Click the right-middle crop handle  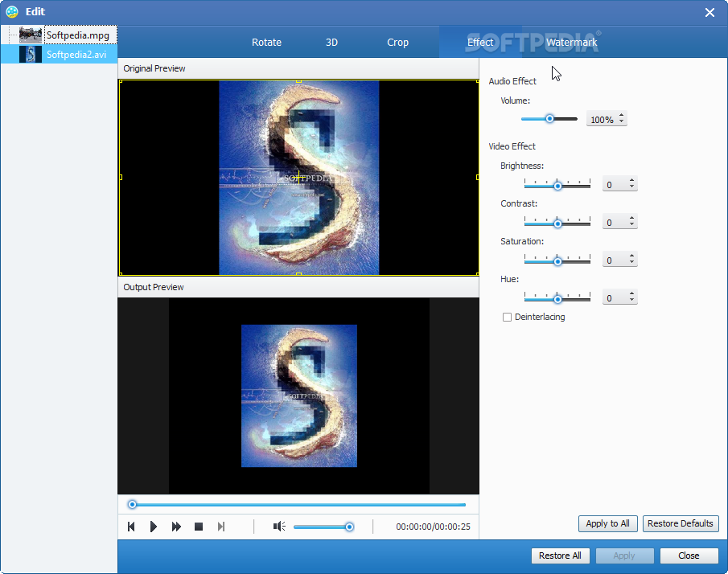[478, 177]
